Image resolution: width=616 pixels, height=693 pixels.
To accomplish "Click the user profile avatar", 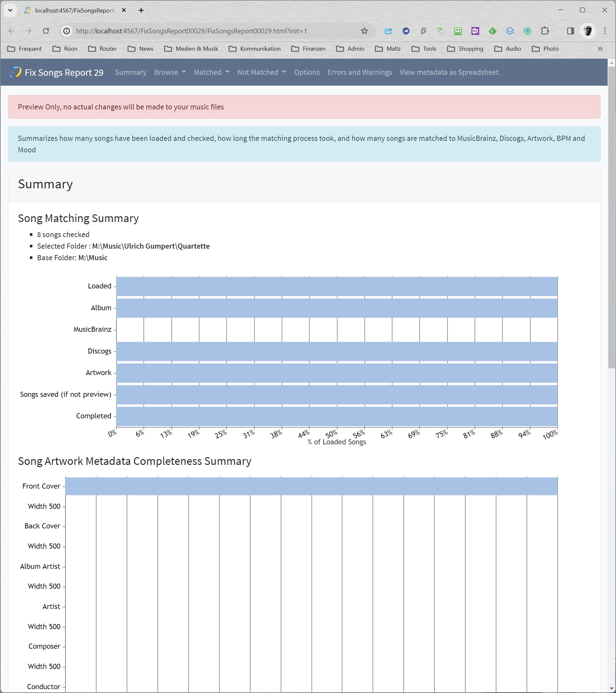I will 588,31.
